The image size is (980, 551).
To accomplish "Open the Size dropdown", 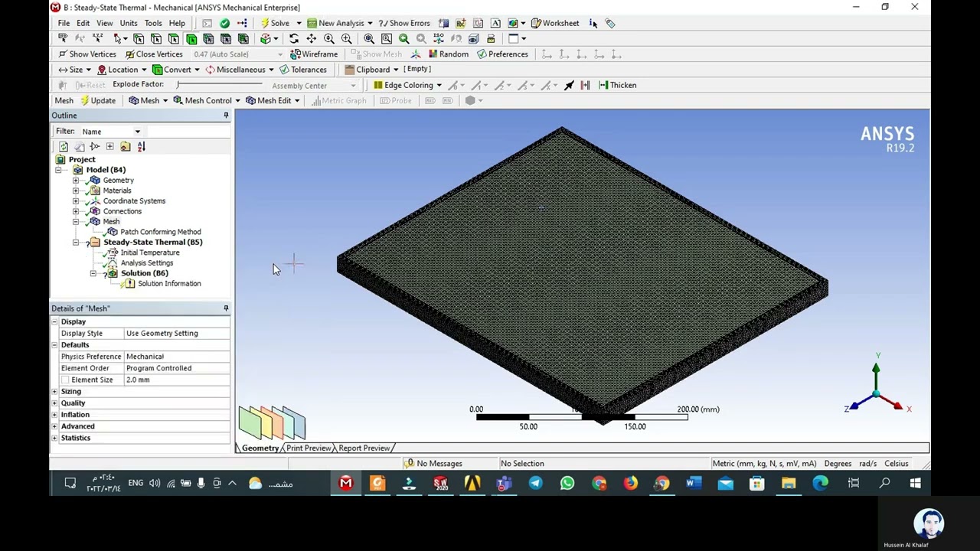I will click(x=74, y=70).
